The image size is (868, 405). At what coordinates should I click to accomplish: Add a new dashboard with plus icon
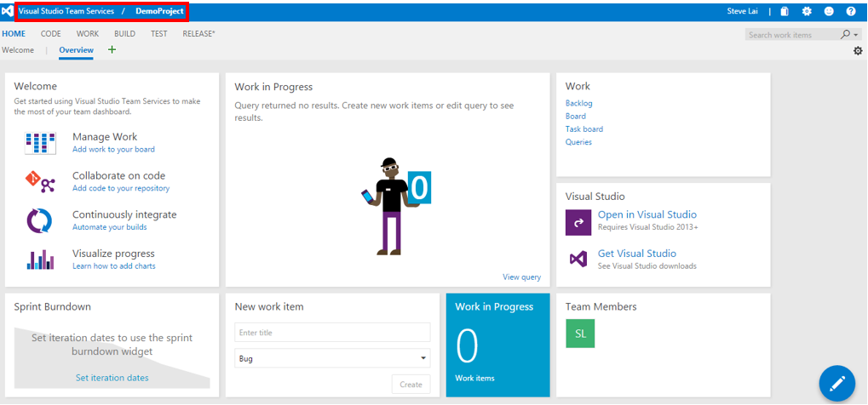[x=112, y=50]
